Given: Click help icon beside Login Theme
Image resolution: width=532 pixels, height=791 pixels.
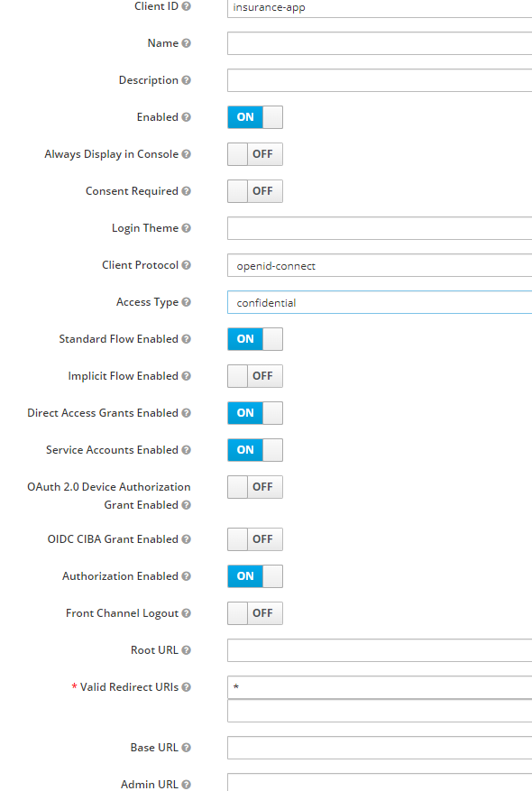Looking at the screenshot, I should click(186, 228).
